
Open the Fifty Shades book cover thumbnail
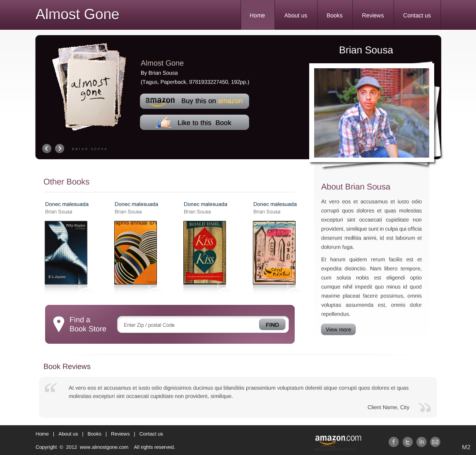point(66,253)
